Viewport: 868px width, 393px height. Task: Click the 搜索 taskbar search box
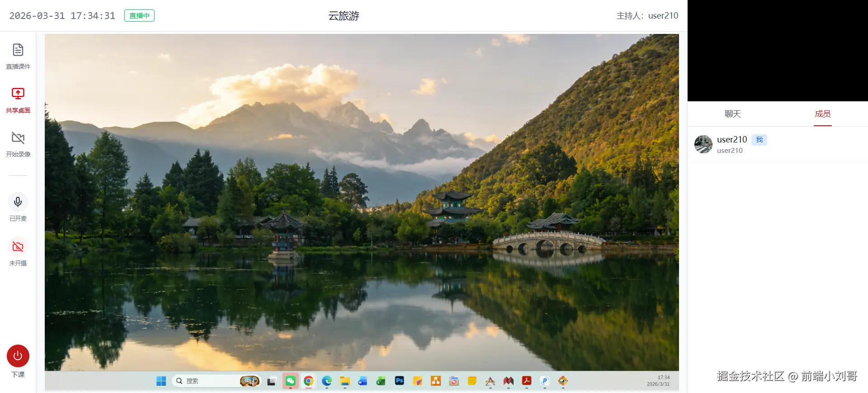217,381
